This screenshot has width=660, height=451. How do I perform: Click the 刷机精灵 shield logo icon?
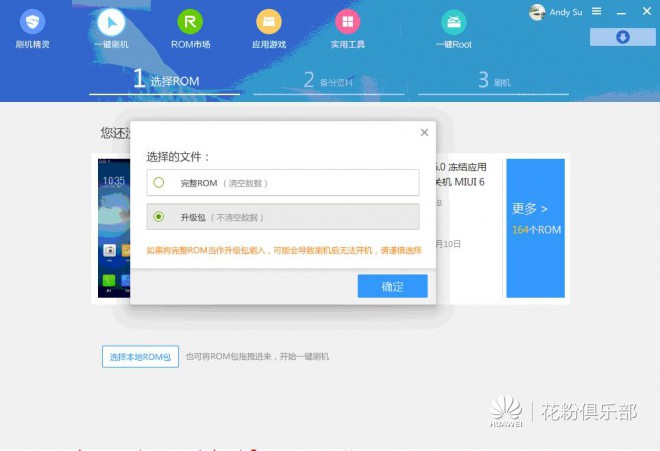33,22
